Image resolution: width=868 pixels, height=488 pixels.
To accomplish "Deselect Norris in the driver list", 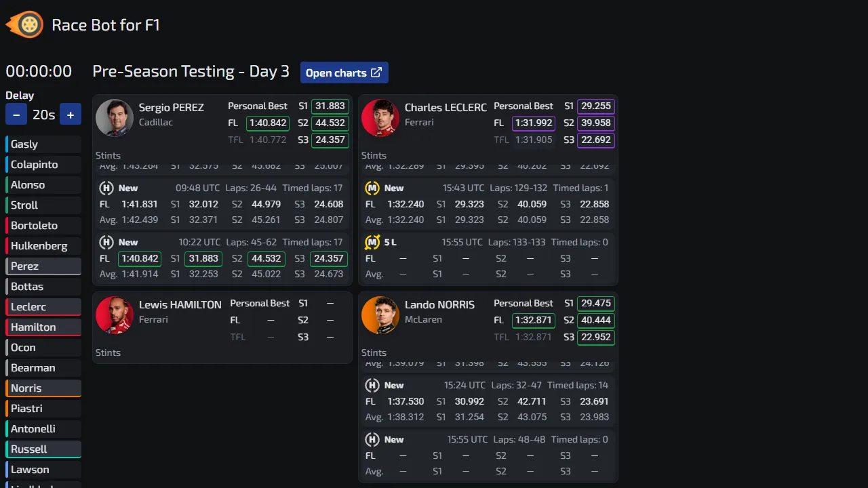I will click(43, 388).
